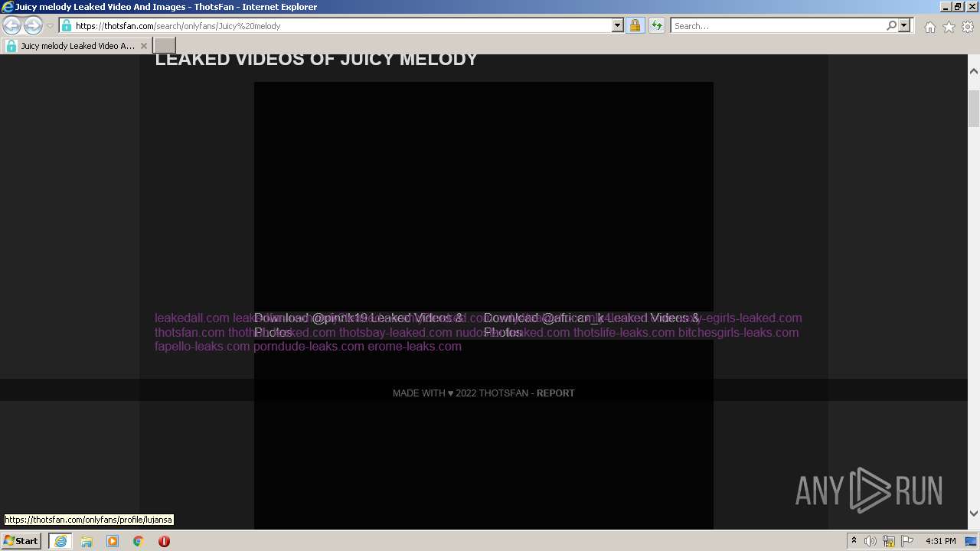Click the Internet Explorer title bar icon

(x=8, y=7)
